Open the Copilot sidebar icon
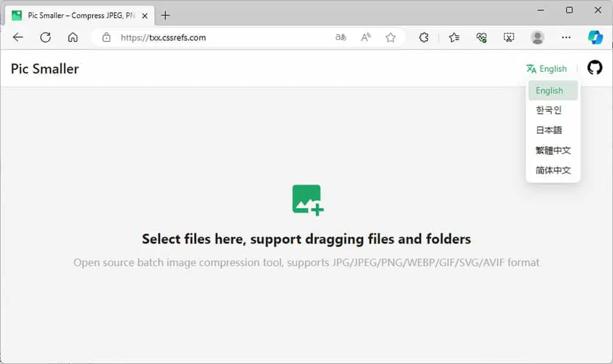This screenshot has height=364, width=613. pos(596,38)
